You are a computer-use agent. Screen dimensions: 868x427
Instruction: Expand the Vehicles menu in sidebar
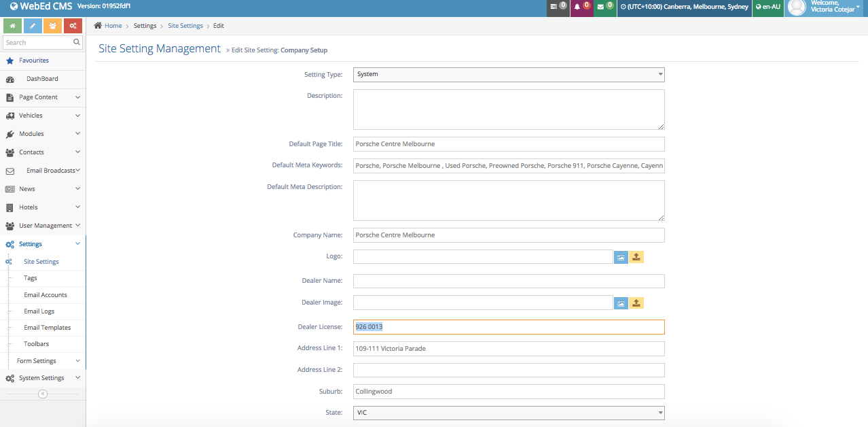[x=43, y=116]
